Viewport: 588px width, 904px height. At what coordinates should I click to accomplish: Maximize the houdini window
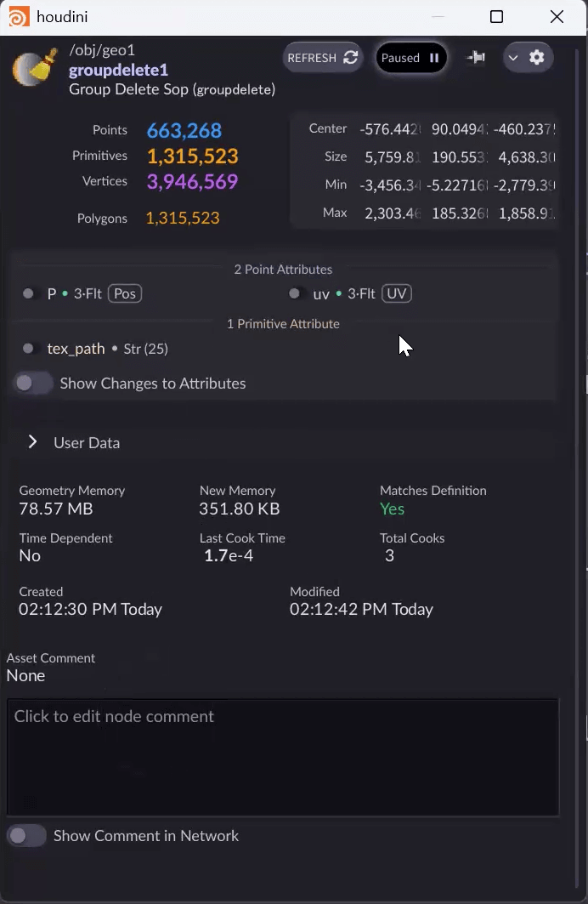click(497, 17)
